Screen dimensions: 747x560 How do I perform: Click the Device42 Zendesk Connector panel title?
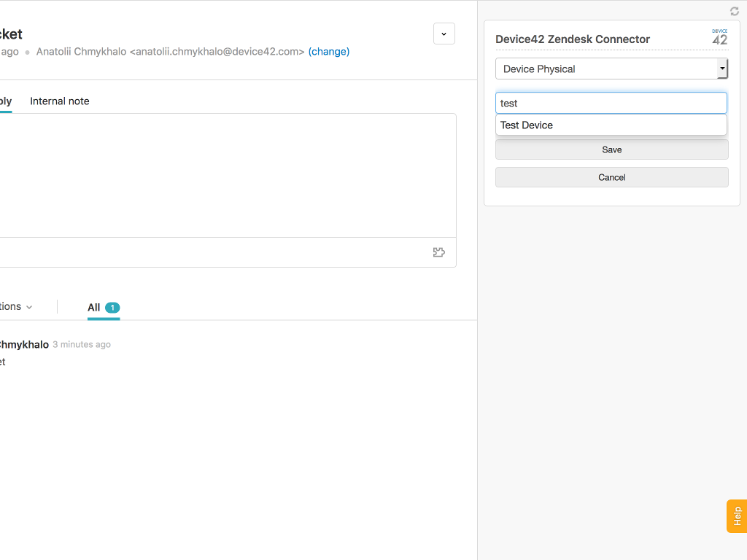(x=573, y=39)
